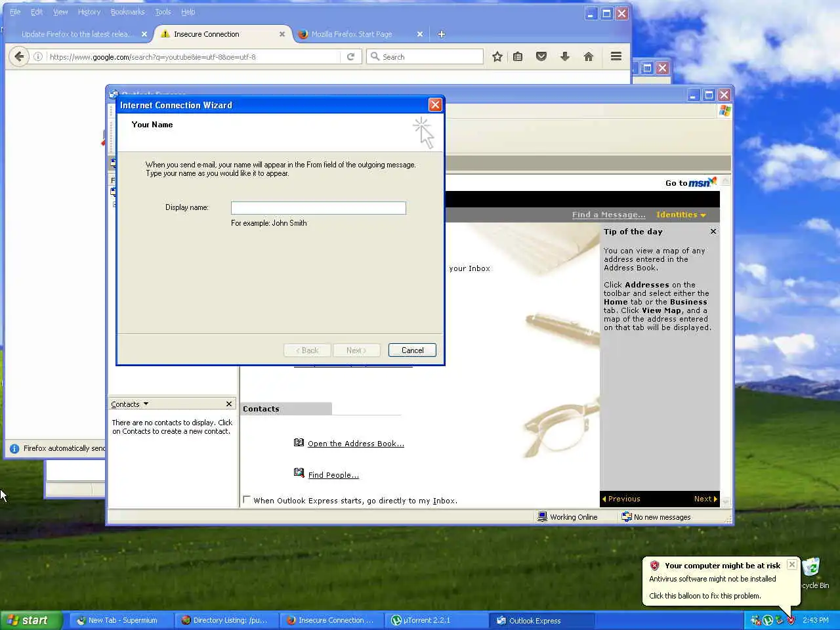This screenshot has width=840, height=630.
Task: Click the Pocket icon in Firefox toolbar
Action: 541,56
